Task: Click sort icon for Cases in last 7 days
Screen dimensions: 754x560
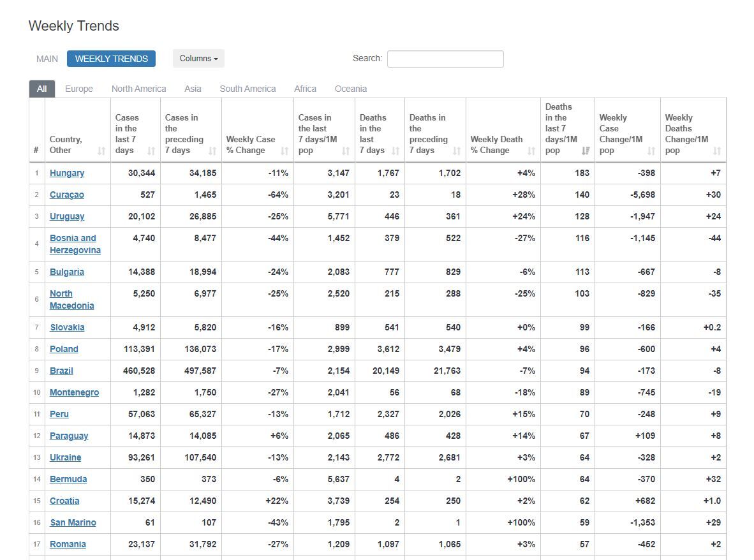Action: (x=151, y=151)
